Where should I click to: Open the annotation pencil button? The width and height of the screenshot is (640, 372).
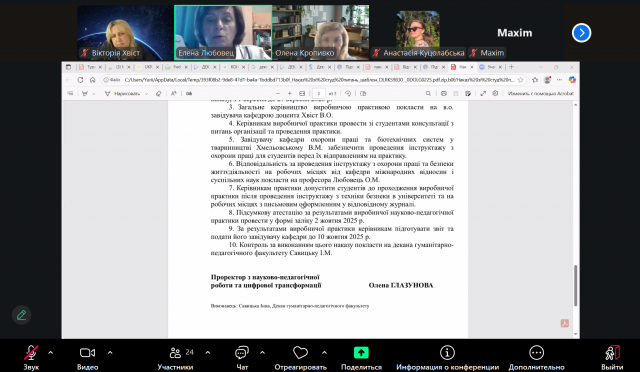[22, 315]
